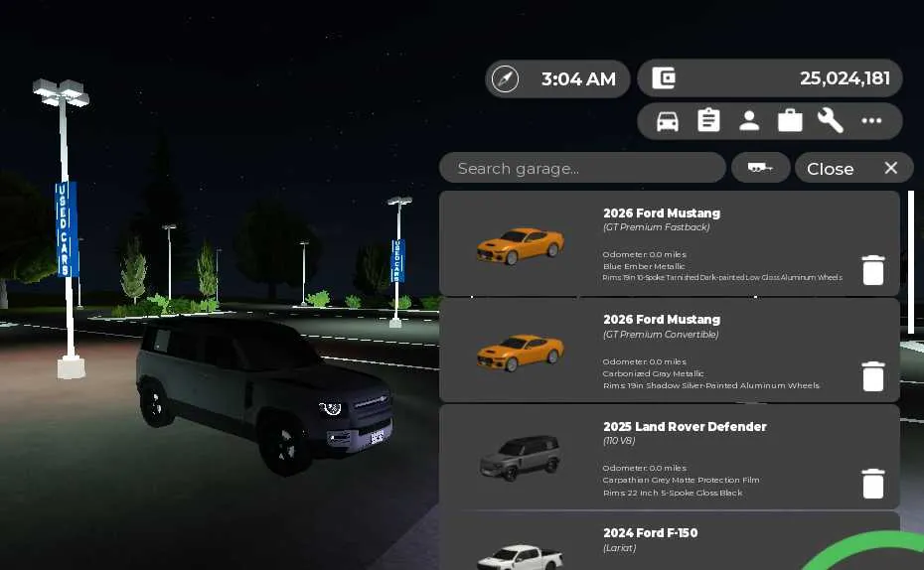This screenshot has width=924, height=570.
Task: Open the briefcase jobs icon
Action: tap(790, 121)
